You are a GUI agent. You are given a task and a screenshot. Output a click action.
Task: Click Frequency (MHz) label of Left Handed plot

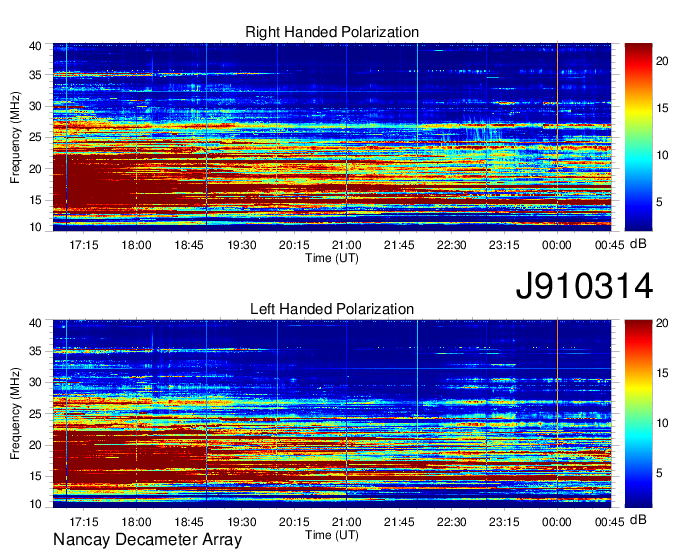[x=15, y=414]
